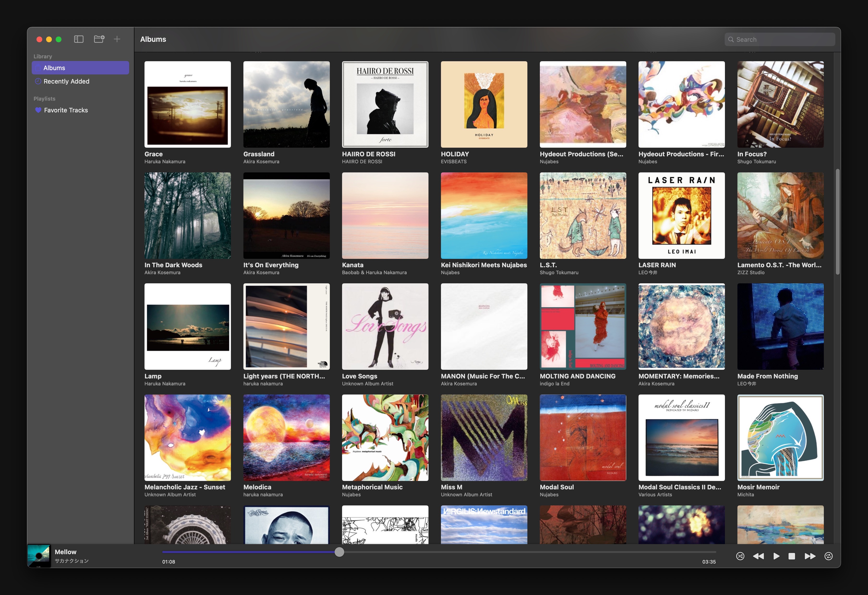Open In The Dark Woods album cover
The width and height of the screenshot is (868, 595).
pyautogui.click(x=187, y=216)
